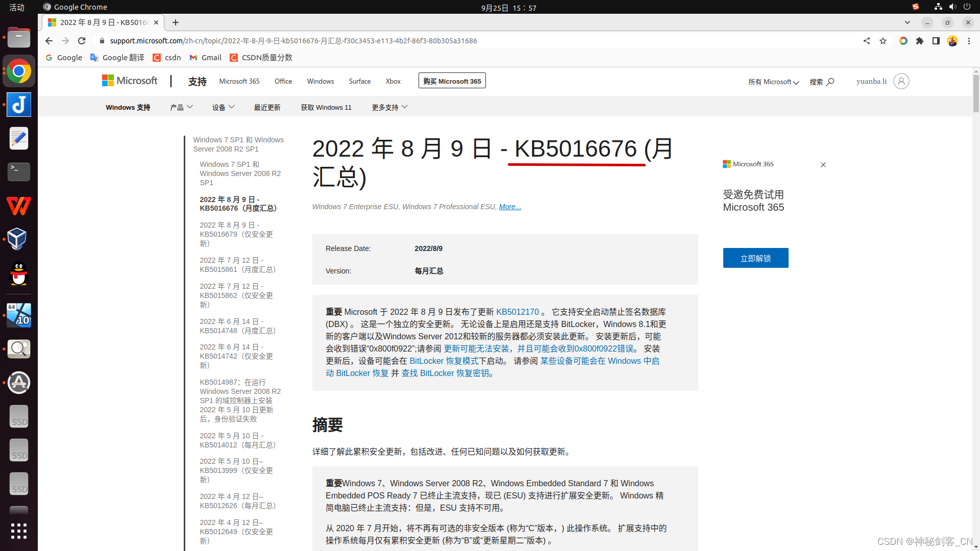This screenshot has height=551, width=980.
Task: Close the Microsoft 365 promo panel
Action: pyautogui.click(x=823, y=165)
